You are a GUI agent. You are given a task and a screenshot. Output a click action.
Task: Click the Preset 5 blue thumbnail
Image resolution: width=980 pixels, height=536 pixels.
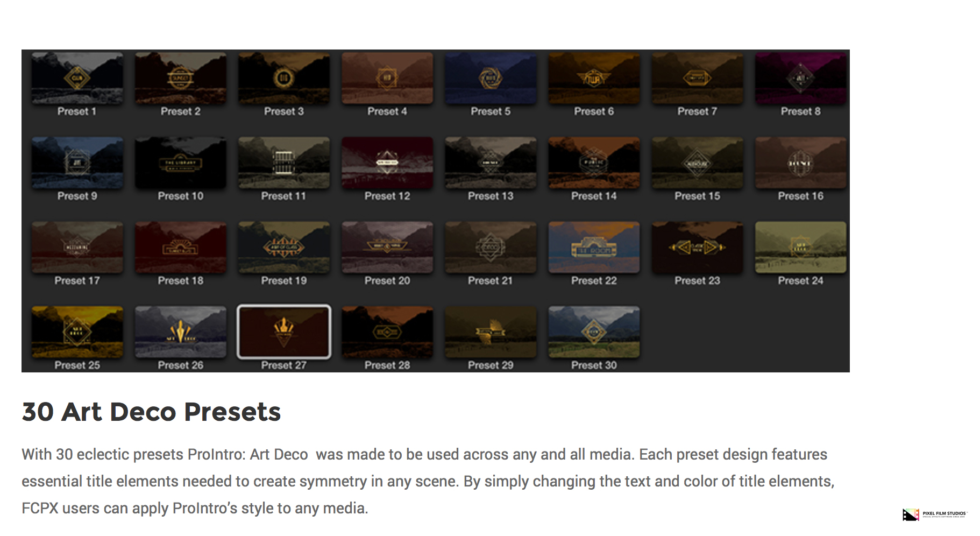click(x=491, y=78)
